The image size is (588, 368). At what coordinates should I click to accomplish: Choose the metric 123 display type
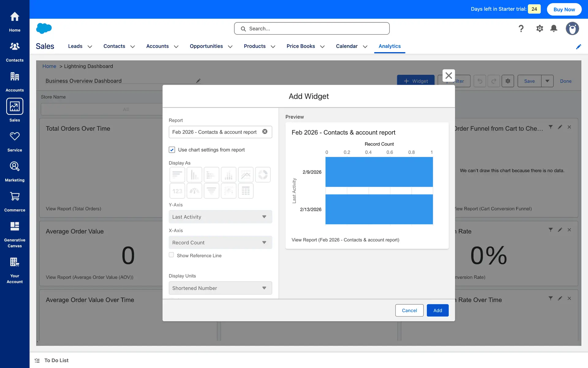coord(177,191)
